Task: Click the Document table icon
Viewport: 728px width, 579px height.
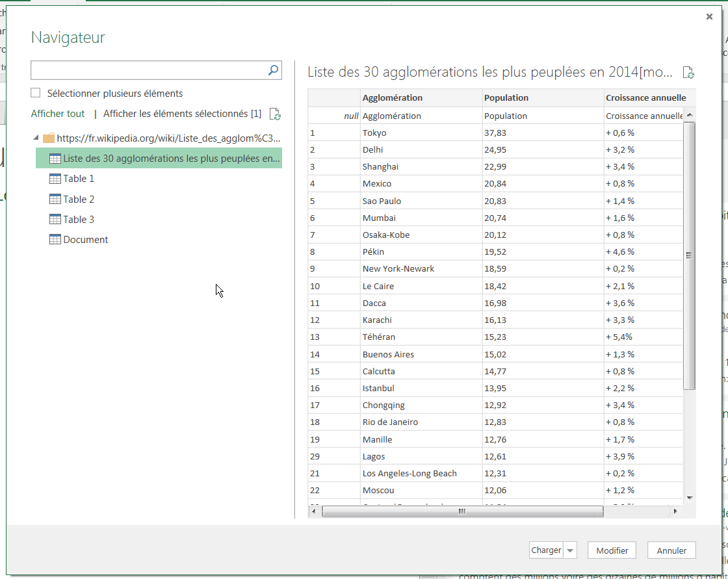Action: coord(55,240)
